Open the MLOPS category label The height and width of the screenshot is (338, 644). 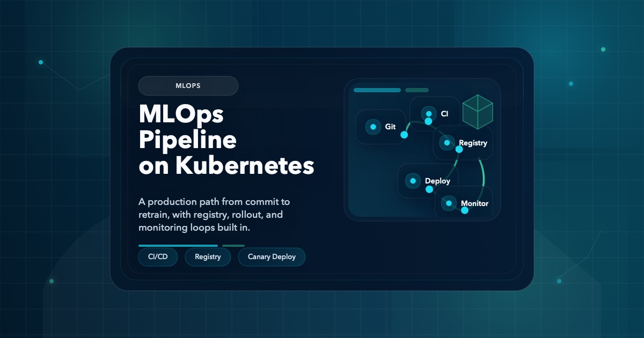click(188, 86)
